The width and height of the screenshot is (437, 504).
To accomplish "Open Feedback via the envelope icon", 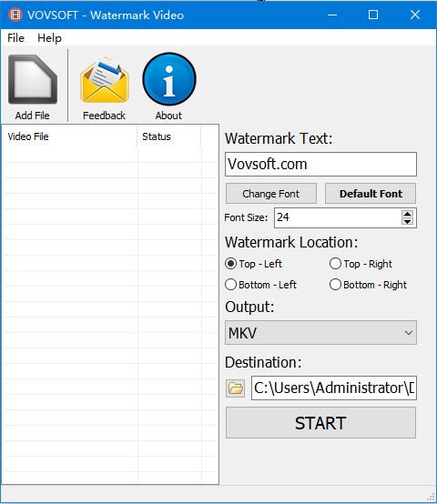I will 105,80.
